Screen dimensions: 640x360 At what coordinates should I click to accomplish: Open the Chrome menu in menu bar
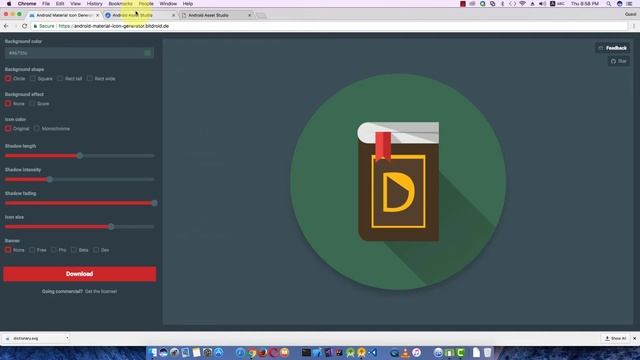(27, 4)
